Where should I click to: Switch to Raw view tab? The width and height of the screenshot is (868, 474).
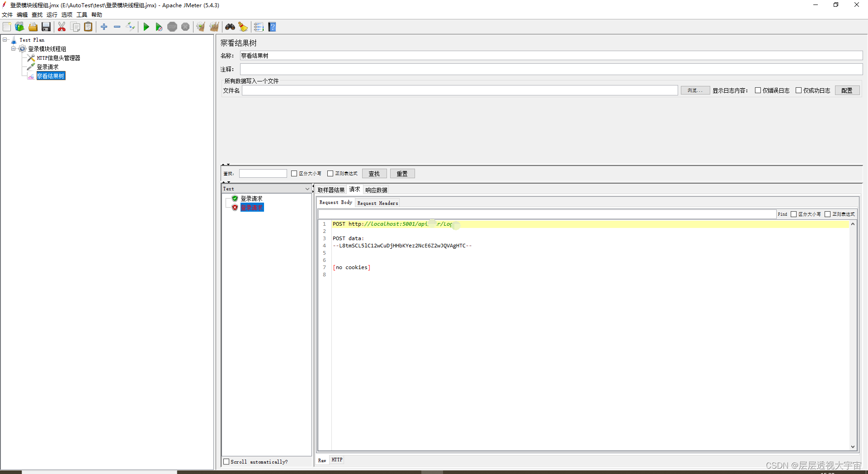[322, 460]
